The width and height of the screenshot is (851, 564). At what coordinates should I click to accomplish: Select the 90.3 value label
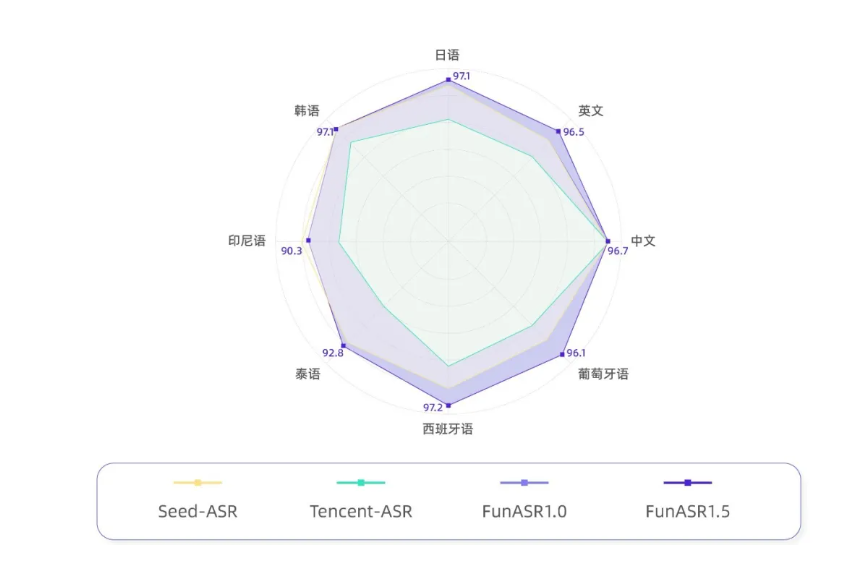click(291, 250)
